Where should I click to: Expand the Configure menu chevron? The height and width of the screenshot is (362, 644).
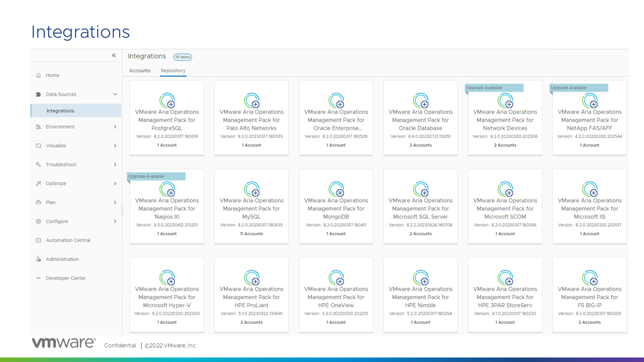click(115, 222)
